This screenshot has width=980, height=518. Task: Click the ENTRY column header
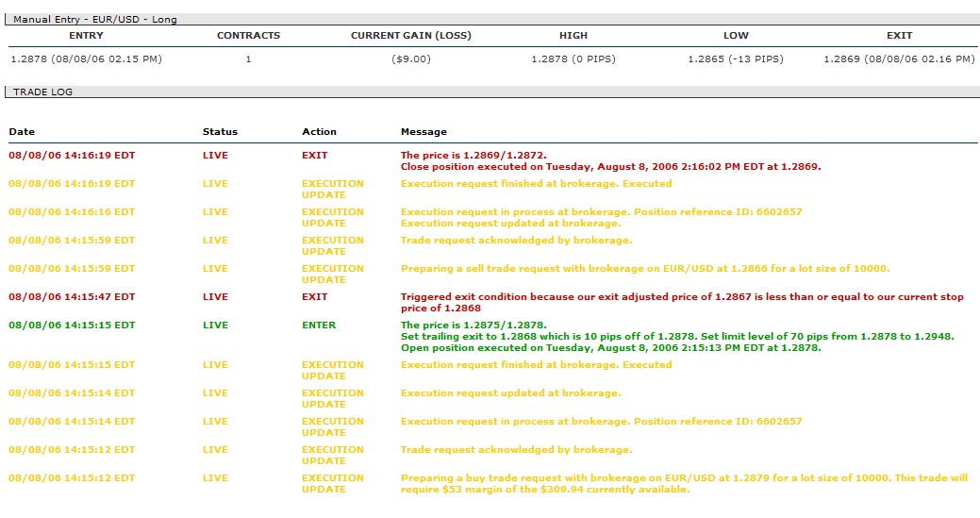tap(86, 36)
